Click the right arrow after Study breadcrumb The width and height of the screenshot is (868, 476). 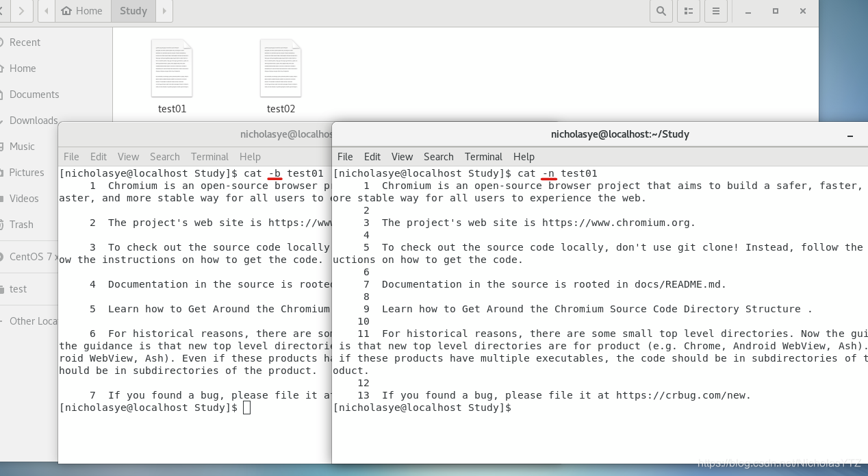click(164, 11)
